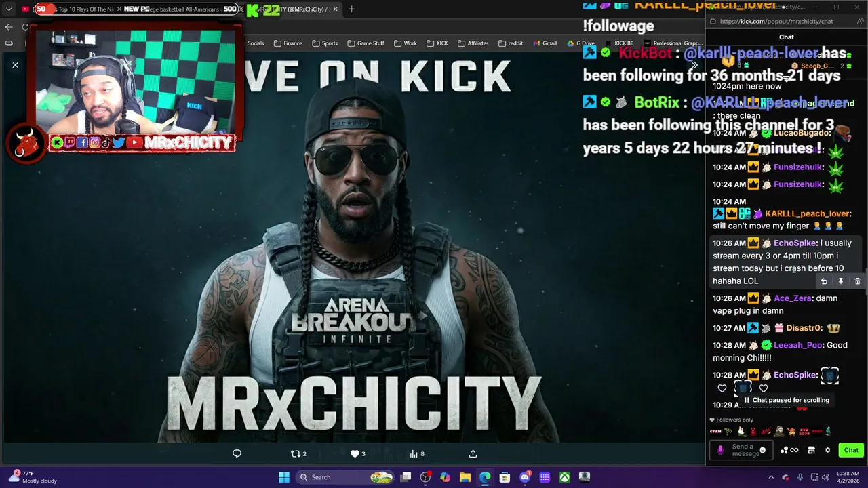Open the Sports bookmark folder

click(325, 43)
